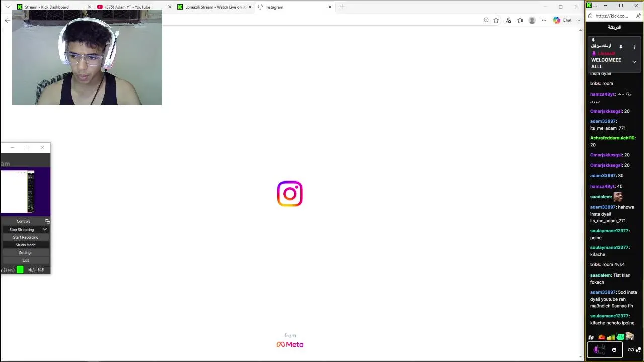The height and width of the screenshot is (362, 644).
Task: Click the Instagram logo in page center
Action: click(290, 194)
